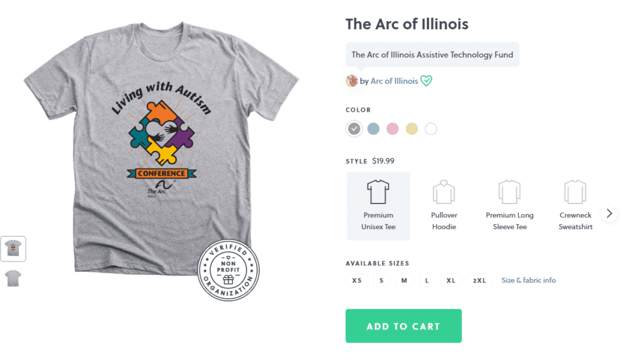The width and height of the screenshot is (623, 364).
Task: Pick the Premium Long Sleeve Tee icon
Action: 509,192
